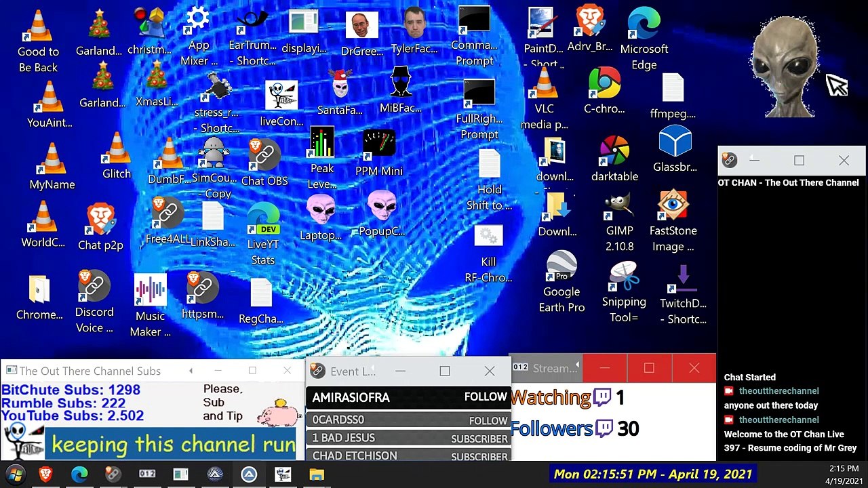
Task: Launch Brave browser from the taskbar
Action: click(46, 474)
